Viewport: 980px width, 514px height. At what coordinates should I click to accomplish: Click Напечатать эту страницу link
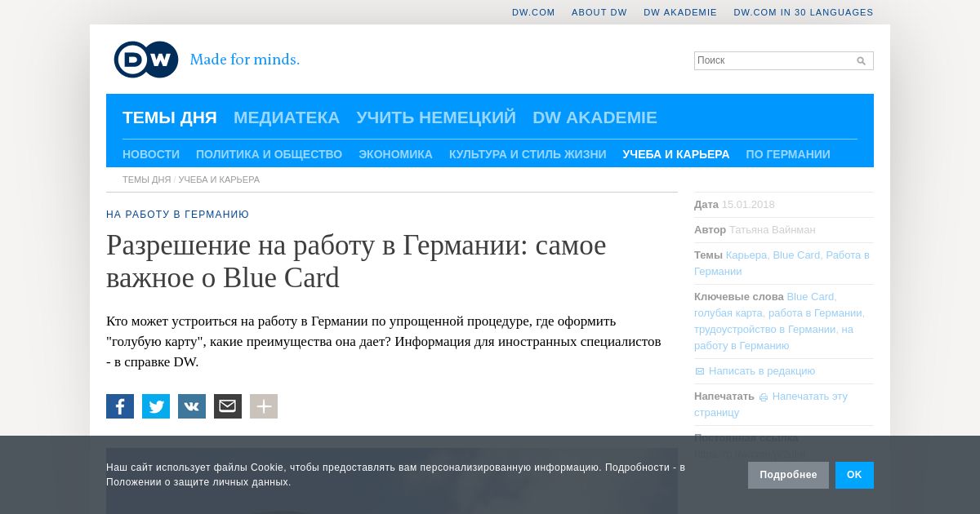[771, 405]
